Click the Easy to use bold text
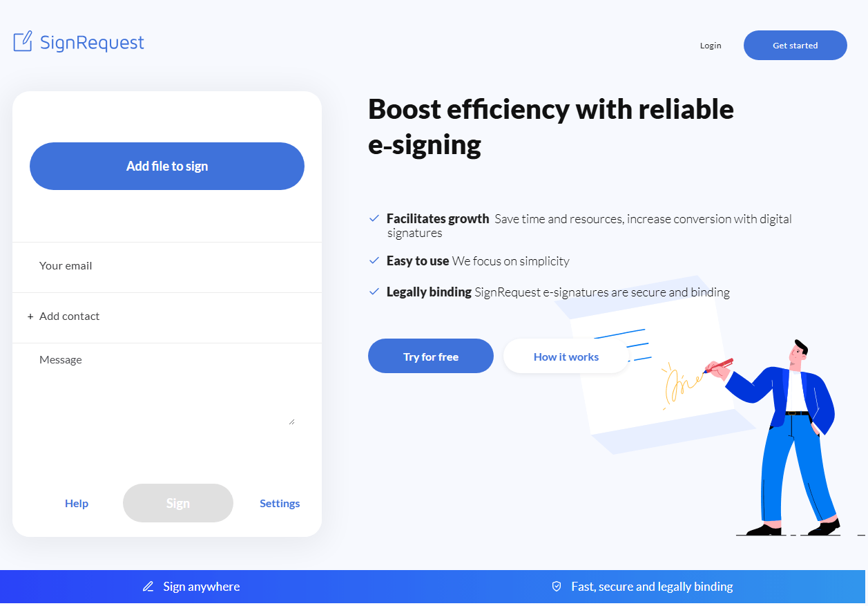Screen dimensions: 868x606 418,261
